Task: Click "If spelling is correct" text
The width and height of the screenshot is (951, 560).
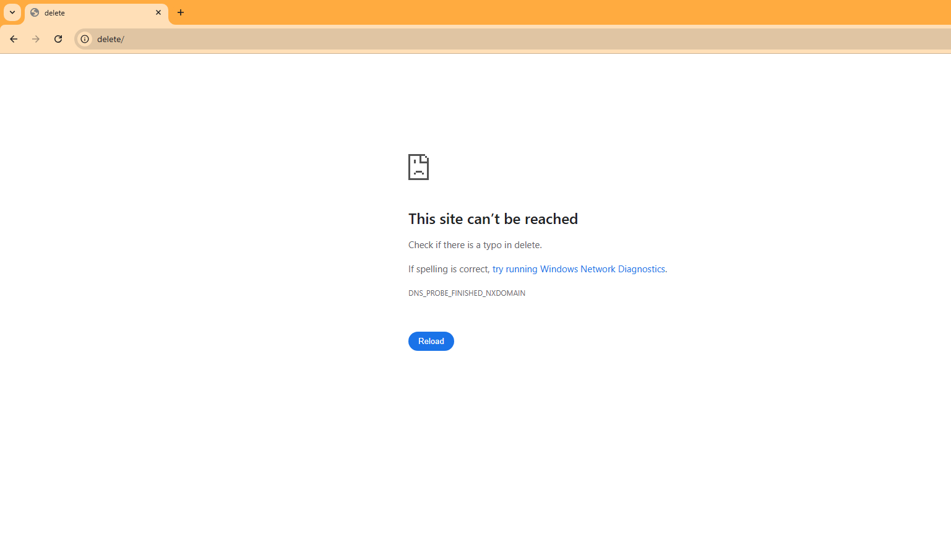Action: tap(448, 269)
